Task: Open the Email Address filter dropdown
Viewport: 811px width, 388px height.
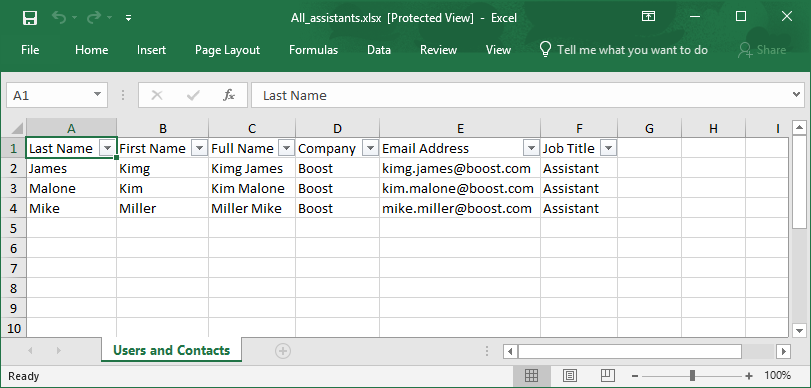Action: (x=531, y=148)
